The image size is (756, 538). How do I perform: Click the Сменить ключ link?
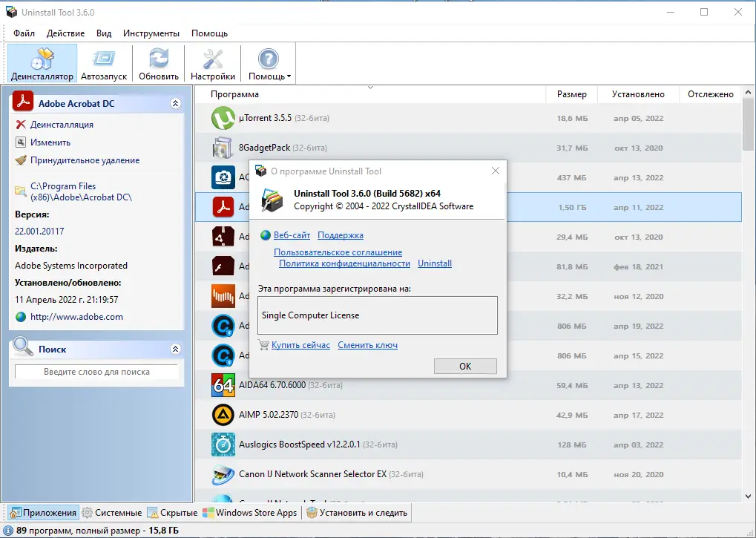click(367, 345)
